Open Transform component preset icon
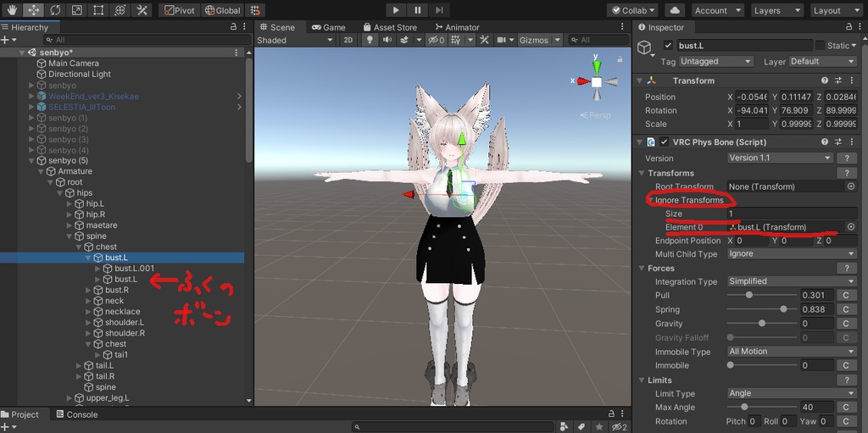Image resolution: width=868 pixels, height=433 pixels. pyautogui.click(x=838, y=80)
